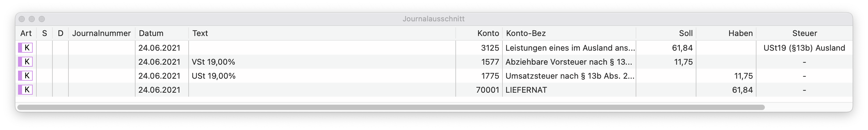
Task: Sort by the Art column header
Action: [x=26, y=33]
